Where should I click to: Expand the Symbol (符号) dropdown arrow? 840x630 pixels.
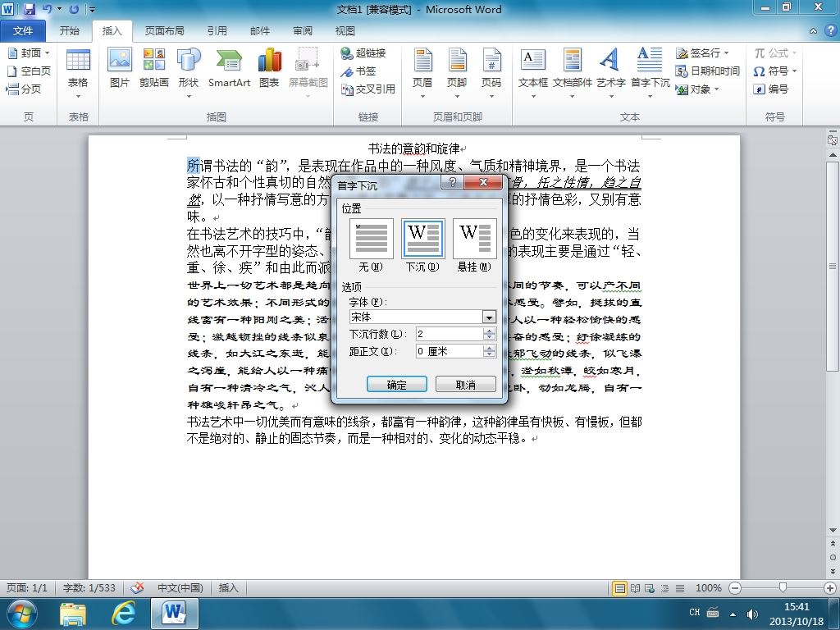[794, 71]
